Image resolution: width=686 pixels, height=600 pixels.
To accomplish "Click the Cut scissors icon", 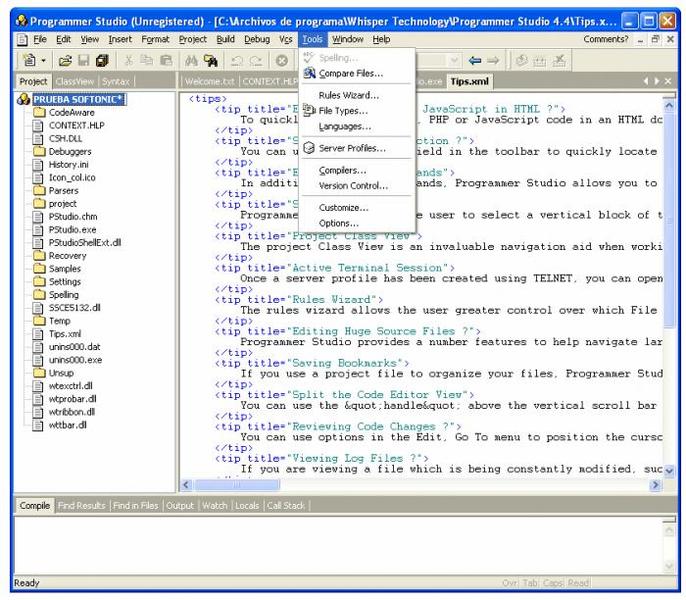I will 128,60.
